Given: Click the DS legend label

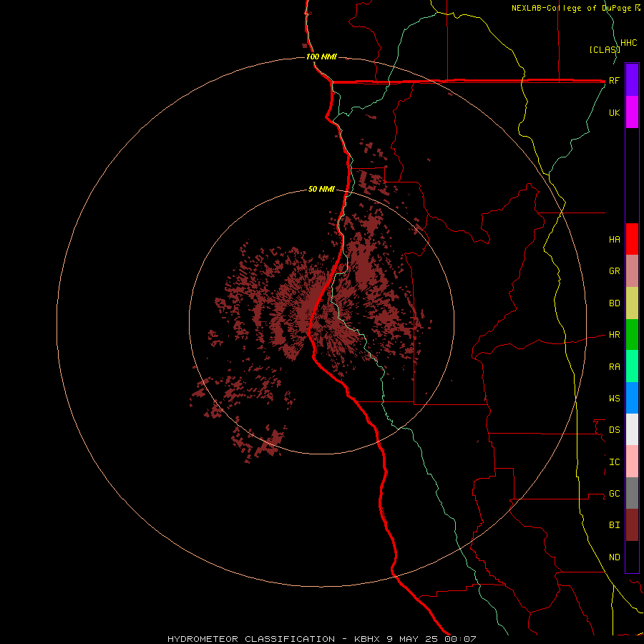Looking at the screenshot, I should pyautogui.click(x=615, y=429).
